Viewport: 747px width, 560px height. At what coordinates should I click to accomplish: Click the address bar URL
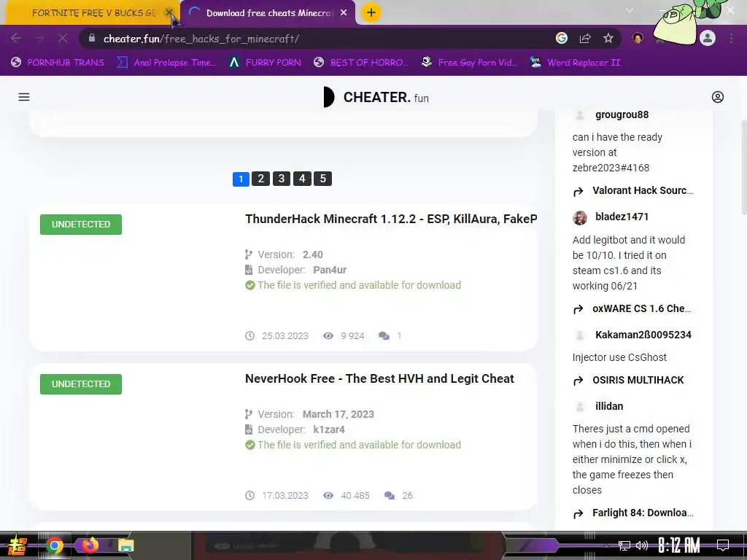201,39
